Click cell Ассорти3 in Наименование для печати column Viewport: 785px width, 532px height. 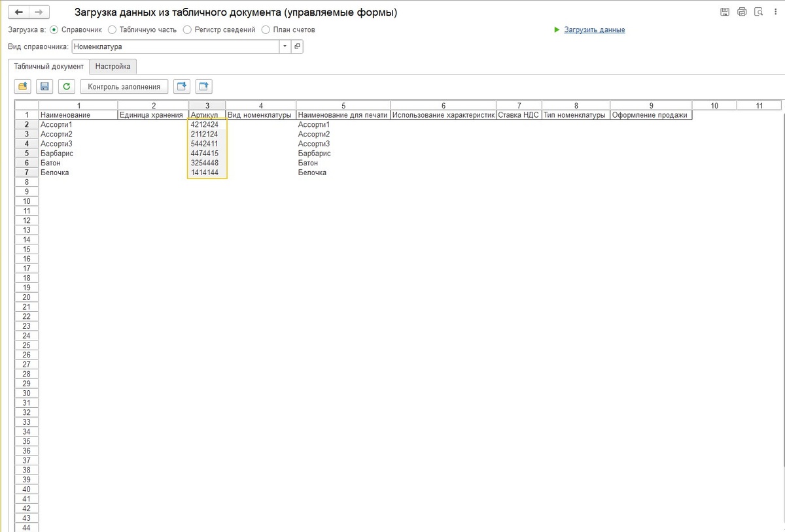[343, 144]
